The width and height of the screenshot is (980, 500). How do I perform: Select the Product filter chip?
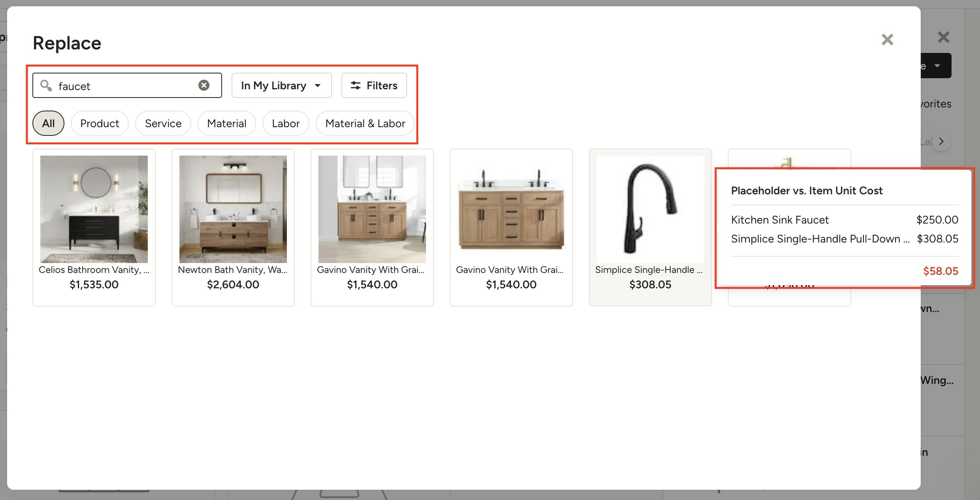coord(100,123)
